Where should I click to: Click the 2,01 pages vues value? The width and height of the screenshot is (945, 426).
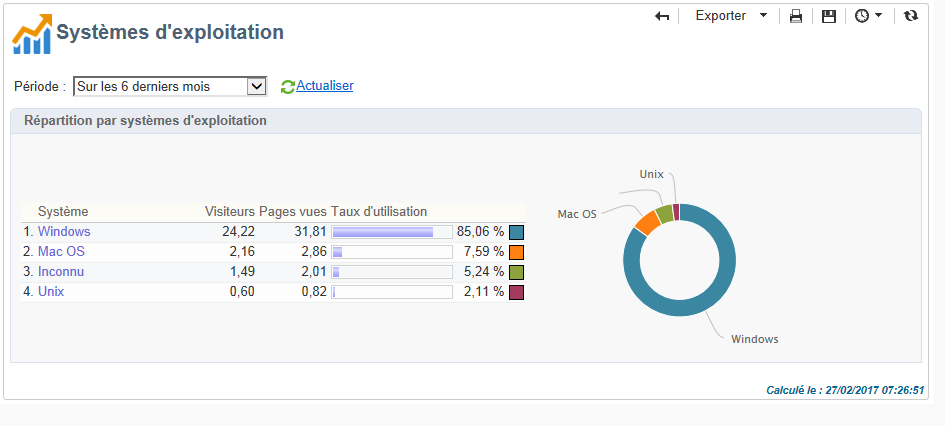[x=314, y=272]
